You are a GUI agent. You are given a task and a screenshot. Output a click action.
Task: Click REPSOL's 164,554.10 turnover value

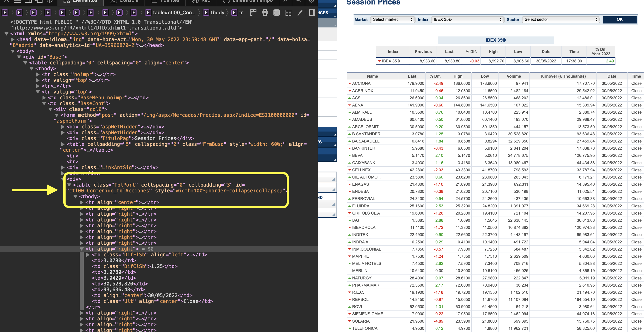tap(584, 300)
